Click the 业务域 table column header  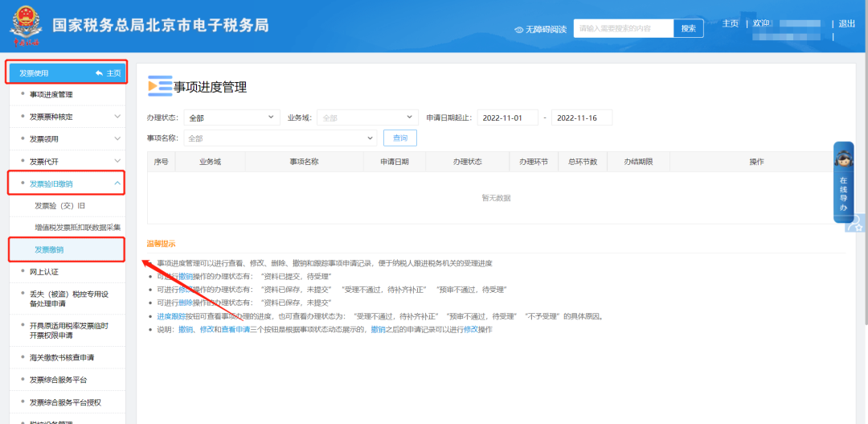211,162
